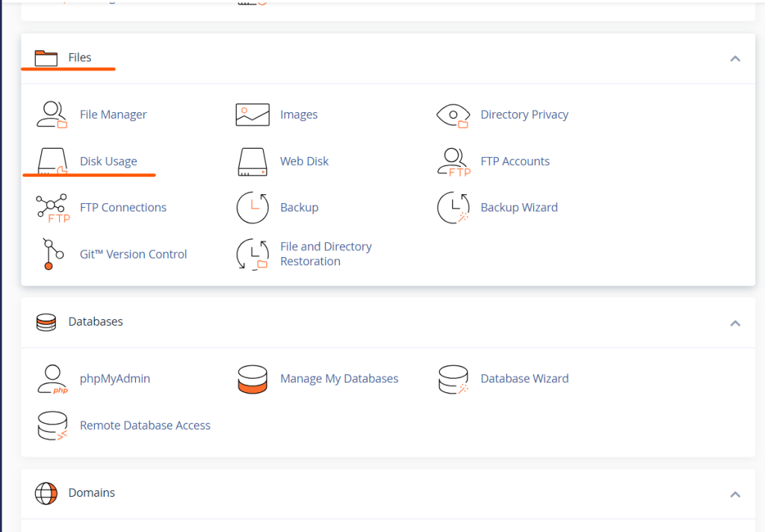Screen dimensions: 765x532
Task: Open File and Directory Restoration link
Action: point(326,254)
